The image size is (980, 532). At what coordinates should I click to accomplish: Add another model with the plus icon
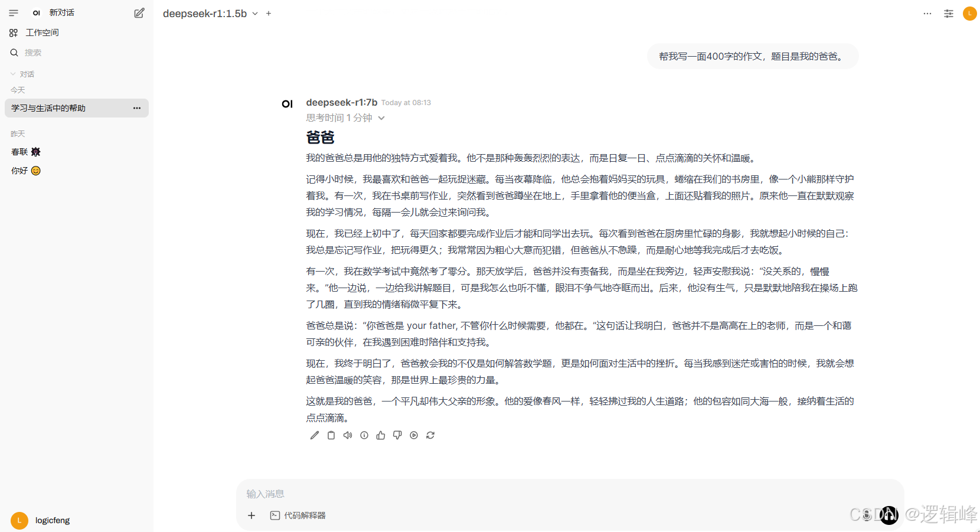(269, 14)
